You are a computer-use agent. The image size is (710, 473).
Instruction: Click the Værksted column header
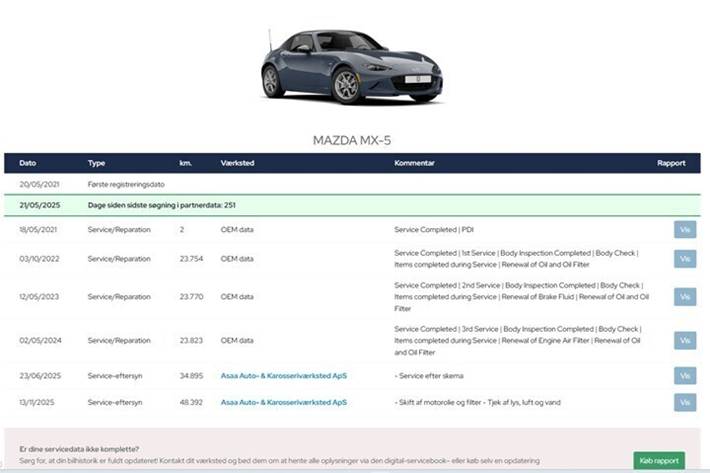click(237, 163)
